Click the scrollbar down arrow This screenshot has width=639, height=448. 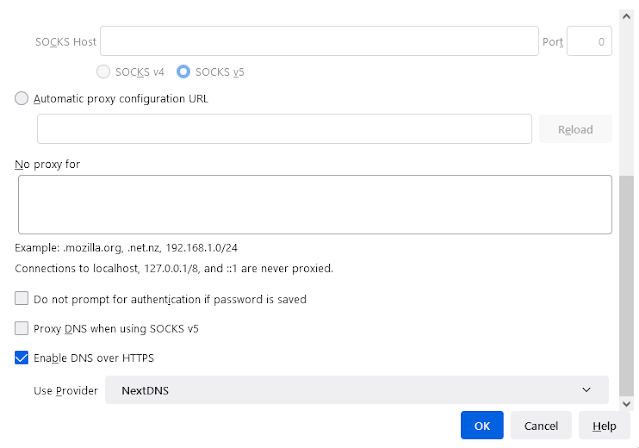click(x=627, y=402)
